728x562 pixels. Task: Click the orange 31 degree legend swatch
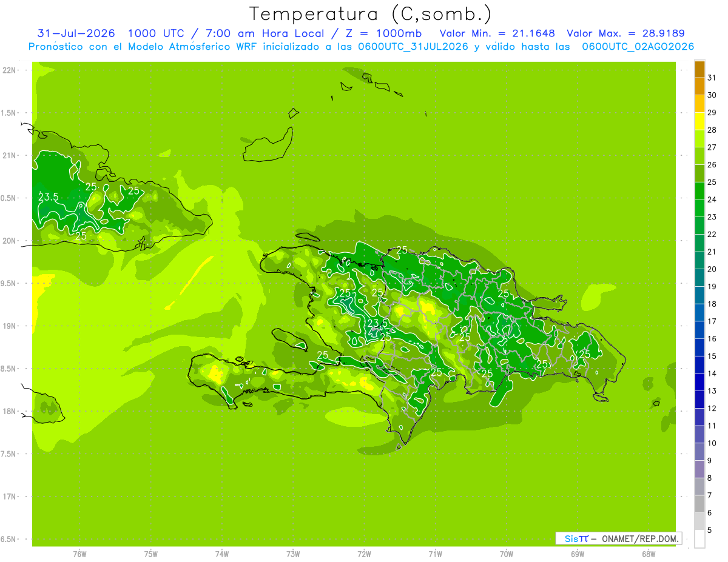pos(699,70)
